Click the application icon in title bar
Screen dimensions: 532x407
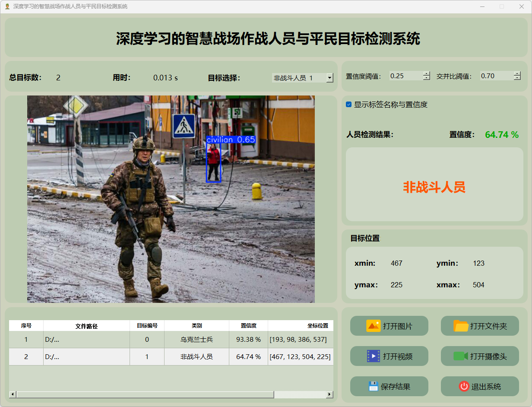point(7,6)
